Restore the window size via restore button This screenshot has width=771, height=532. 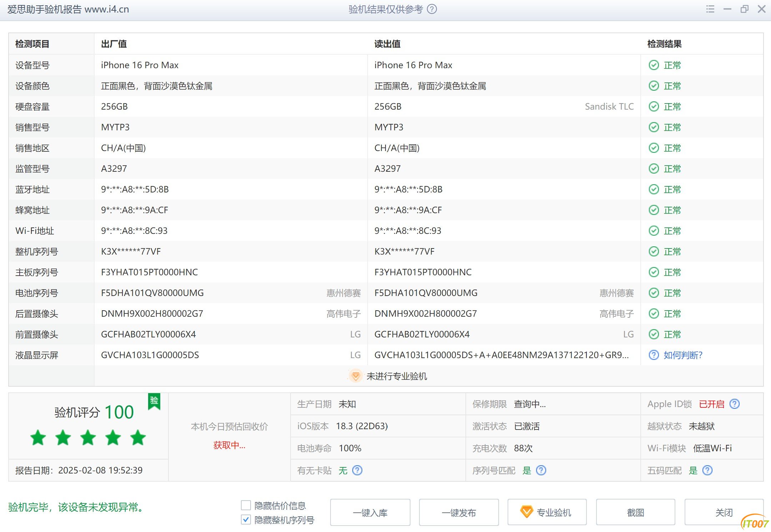745,9
